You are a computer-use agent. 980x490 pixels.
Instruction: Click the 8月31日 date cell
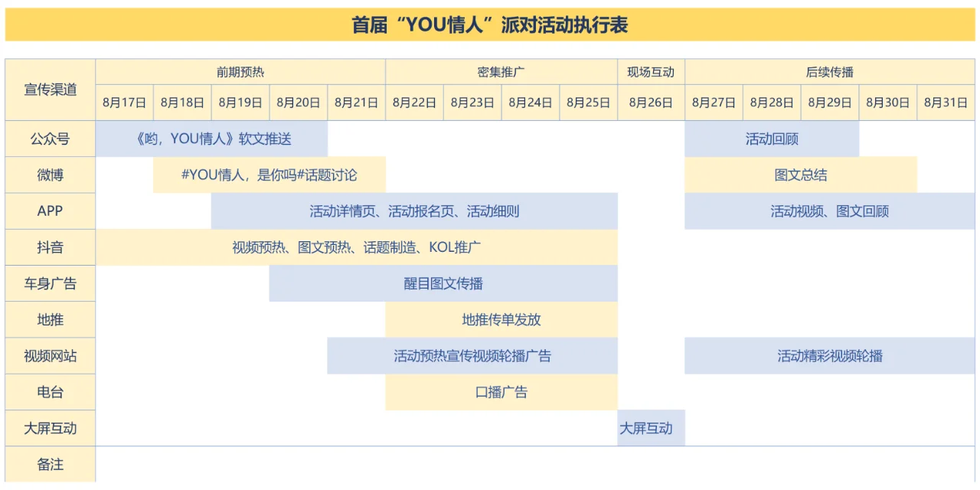[946, 103]
